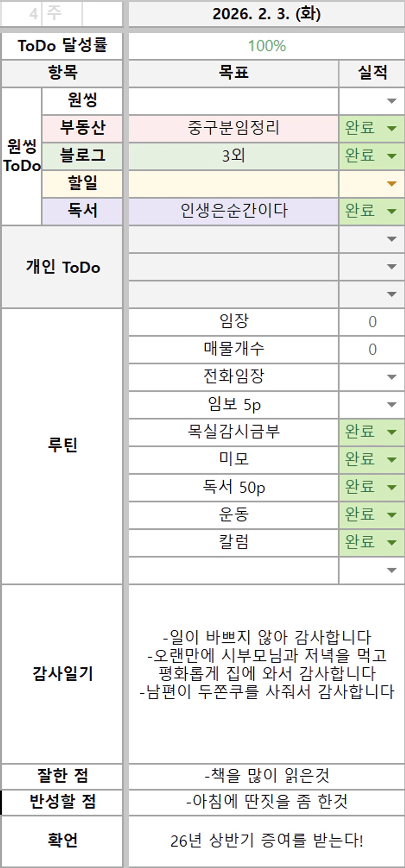Expand the 독서 50p 완료 dropdown

pos(391,487)
